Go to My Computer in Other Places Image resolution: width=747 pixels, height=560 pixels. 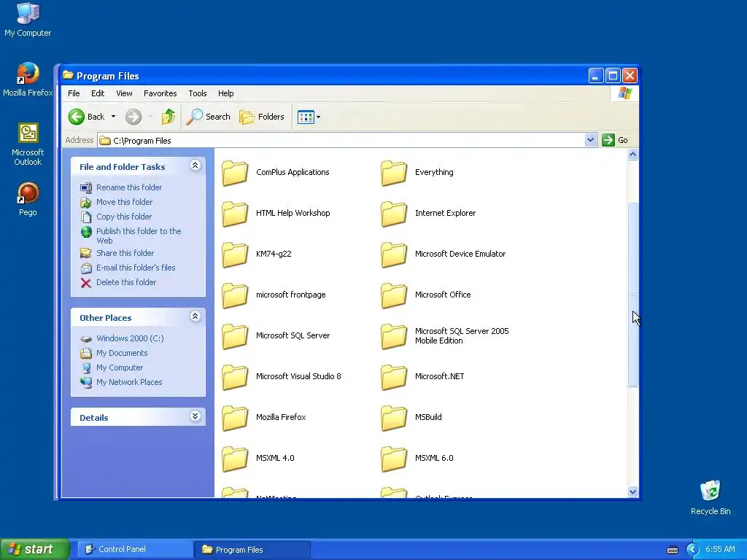(120, 367)
